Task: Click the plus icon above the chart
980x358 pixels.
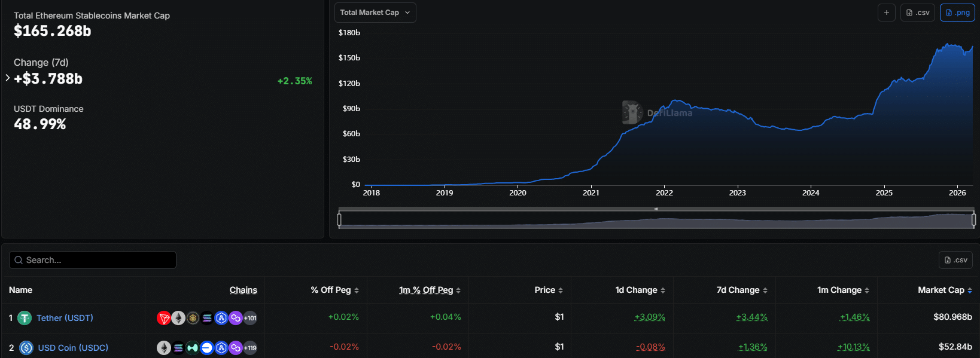Action: pyautogui.click(x=887, y=13)
